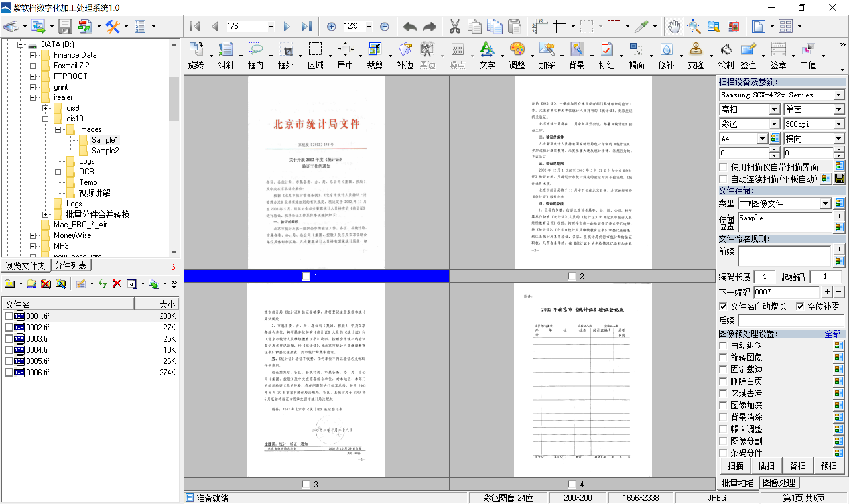Select the hand pan tool

point(674,26)
